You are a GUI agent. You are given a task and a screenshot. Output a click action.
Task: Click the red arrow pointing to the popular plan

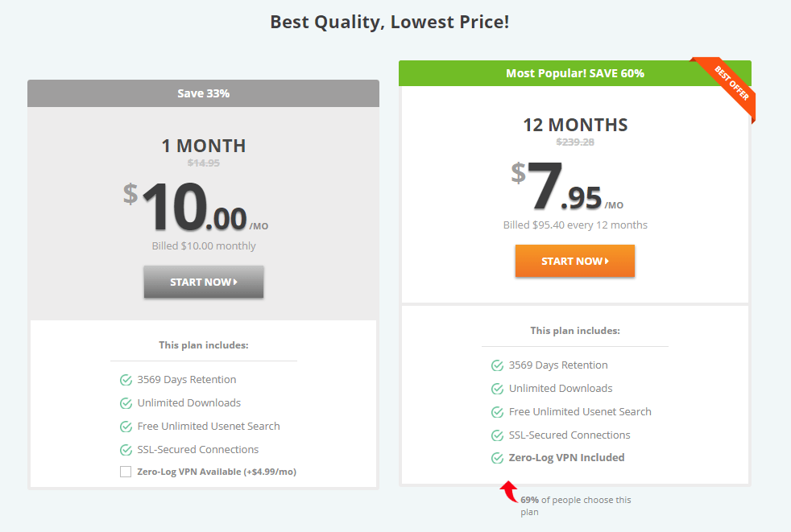(x=509, y=492)
